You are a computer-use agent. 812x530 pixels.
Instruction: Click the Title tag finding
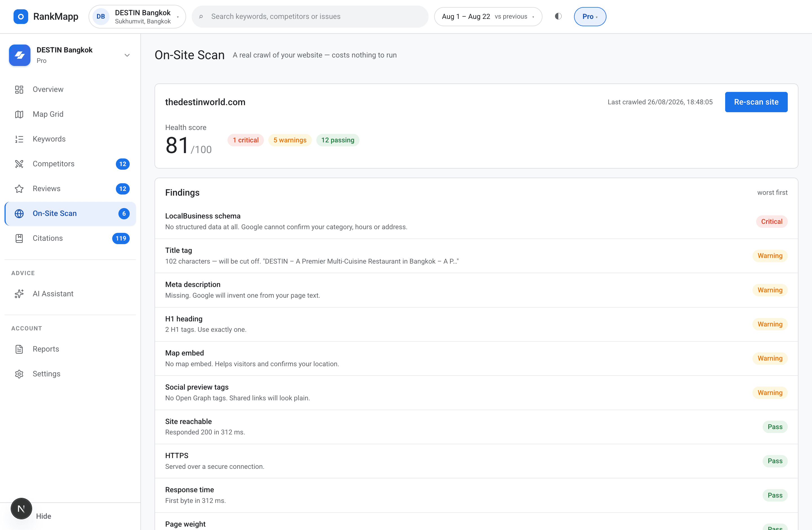476,256
